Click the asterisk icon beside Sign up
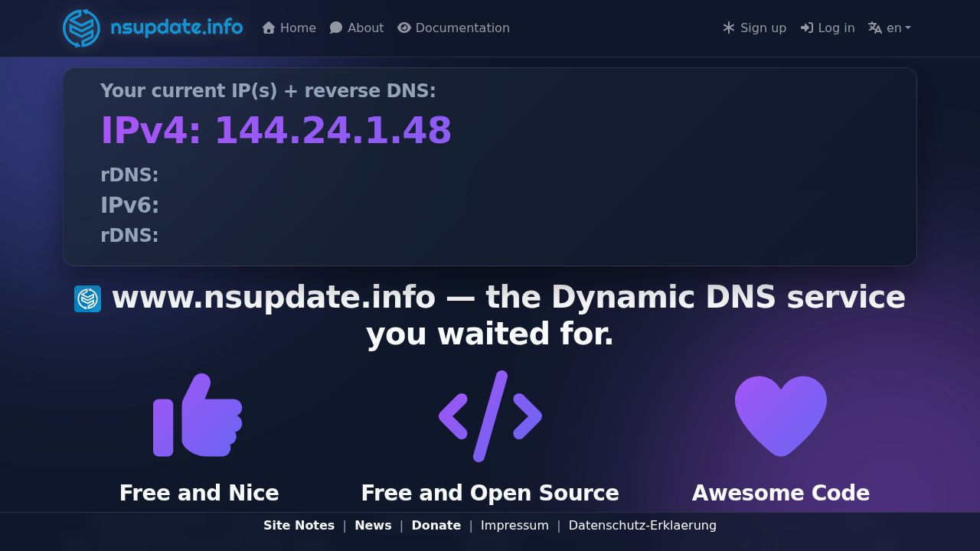 click(x=729, y=28)
